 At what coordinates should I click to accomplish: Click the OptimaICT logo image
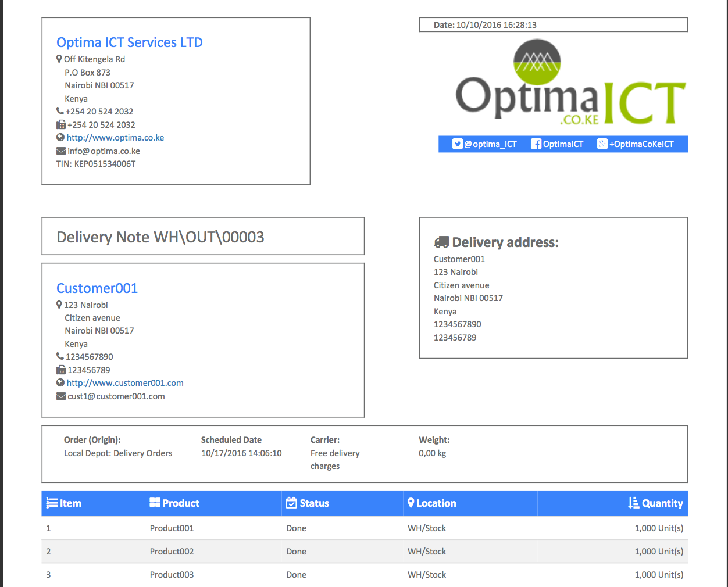[x=570, y=83]
